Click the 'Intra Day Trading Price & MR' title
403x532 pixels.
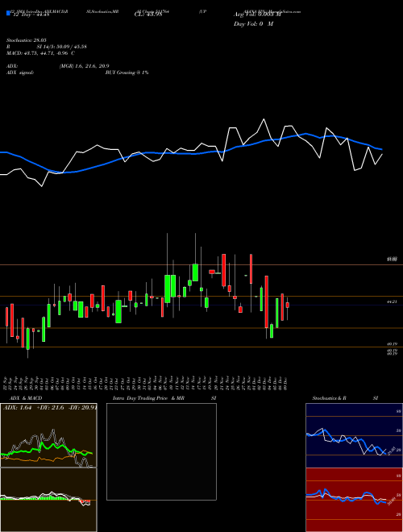point(148,398)
